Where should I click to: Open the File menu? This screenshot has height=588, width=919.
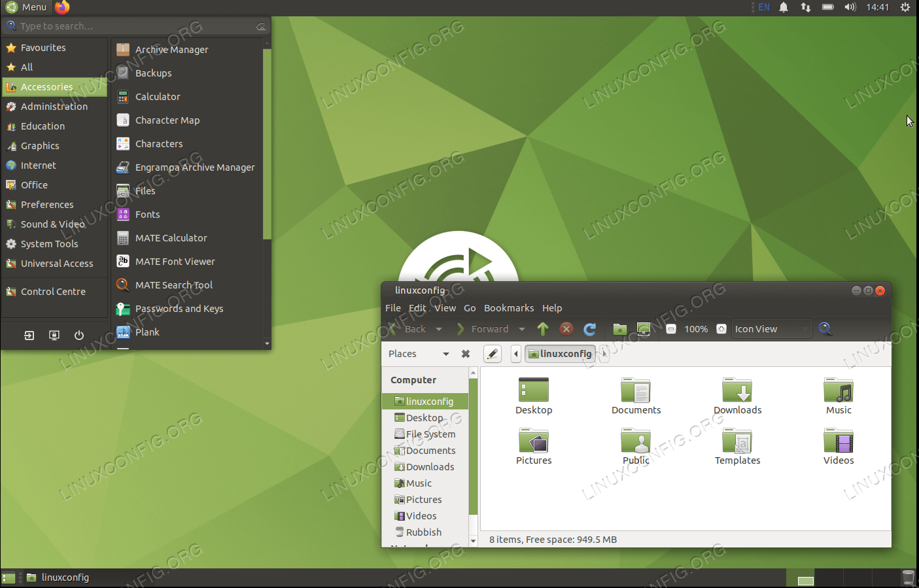pyautogui.click(x=393, y=308)
